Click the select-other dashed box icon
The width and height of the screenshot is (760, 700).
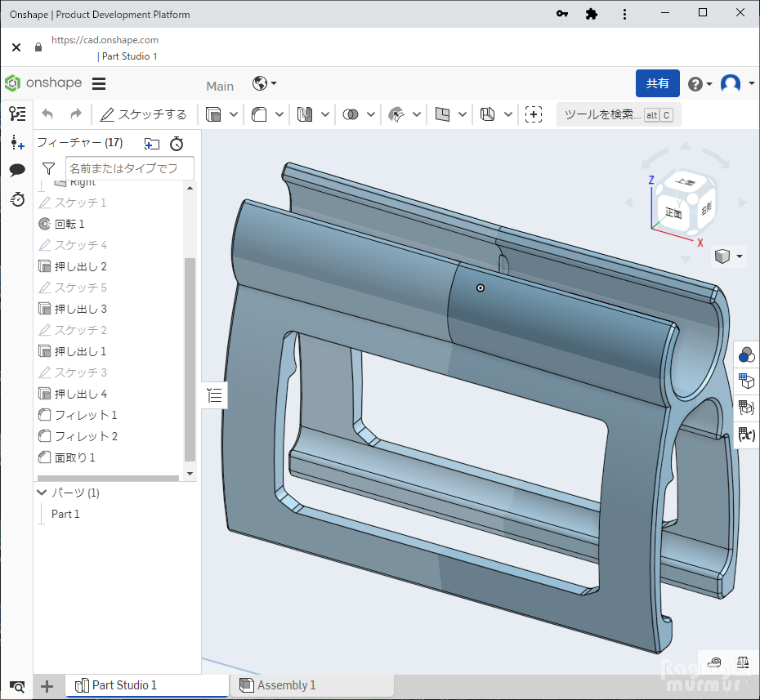pos(534,114)
